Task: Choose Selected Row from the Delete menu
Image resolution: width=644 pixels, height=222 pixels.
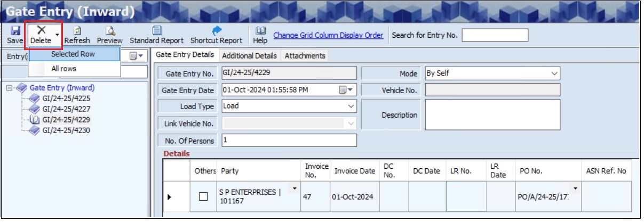Action: [x=73, y=54]
